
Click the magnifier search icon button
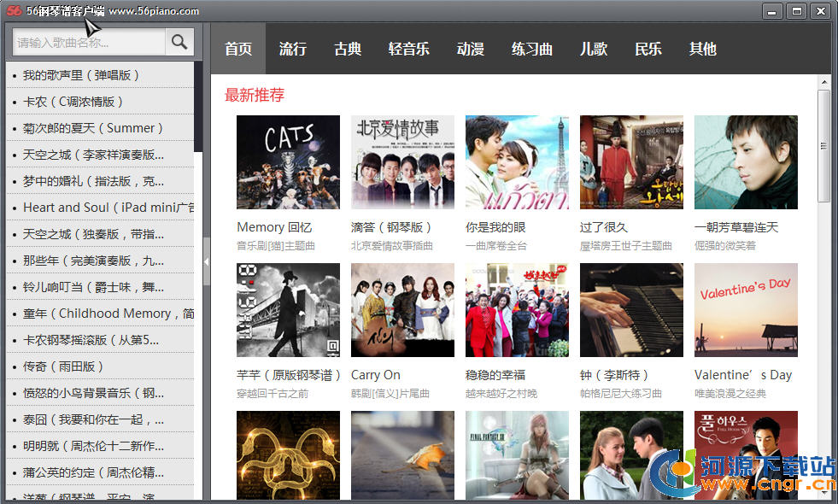[x=179, y=42]
